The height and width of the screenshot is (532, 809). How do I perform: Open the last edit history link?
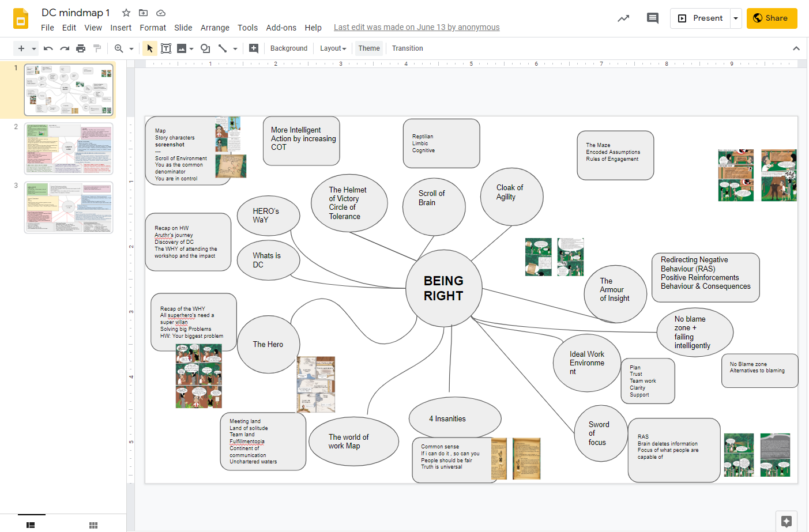coord(416,27)
